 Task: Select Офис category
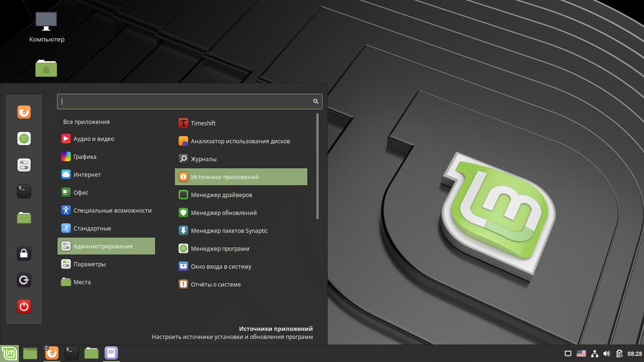pos(106,193)
